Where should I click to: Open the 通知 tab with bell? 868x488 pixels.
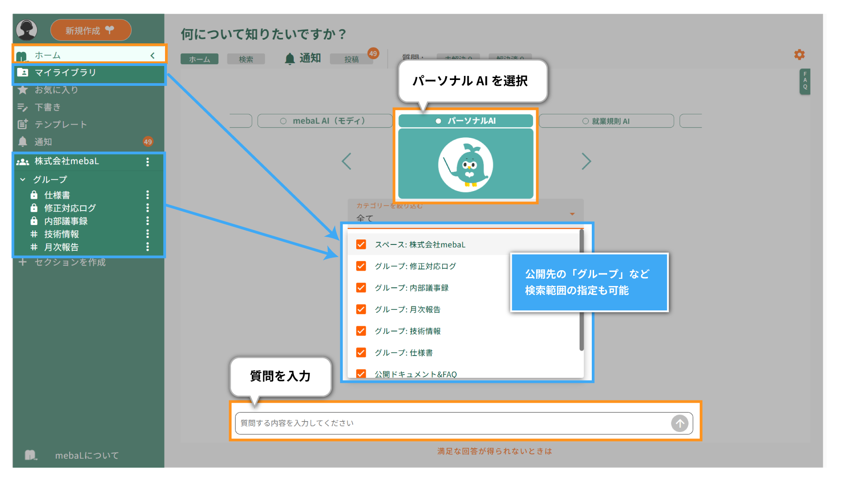click(x=302, y=58)
